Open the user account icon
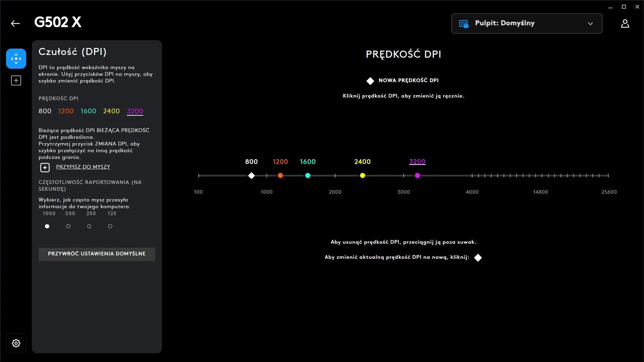This screenshot has height=362, width=644. point(625,23)
